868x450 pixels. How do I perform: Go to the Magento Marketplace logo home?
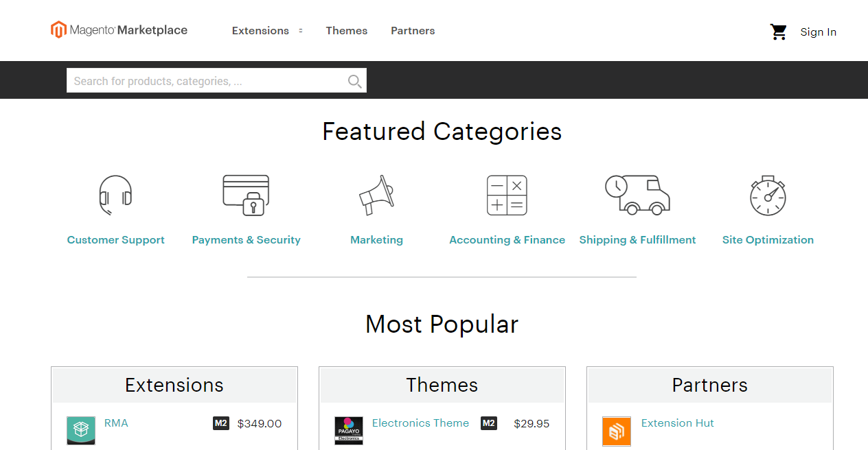(x=119, y=30)
